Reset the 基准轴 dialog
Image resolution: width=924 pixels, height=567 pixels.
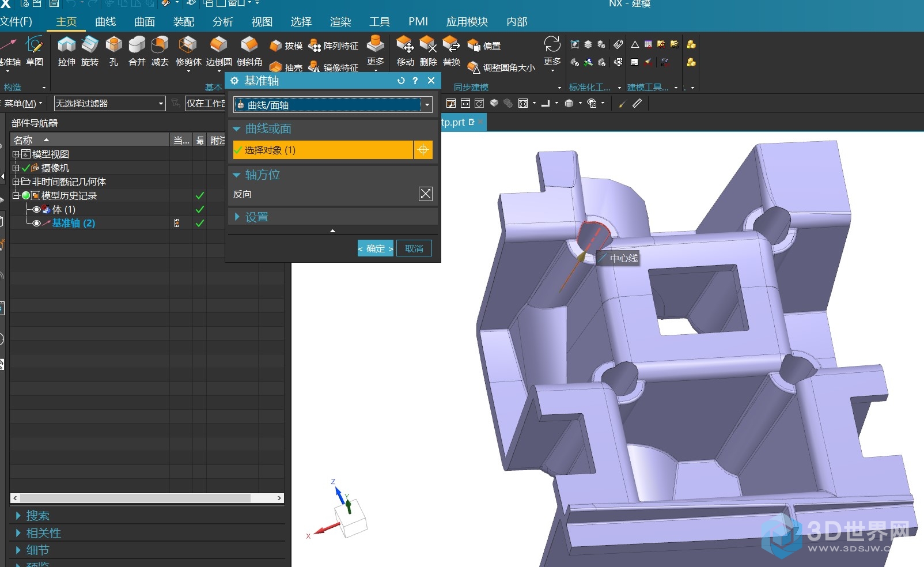[401, 81]
